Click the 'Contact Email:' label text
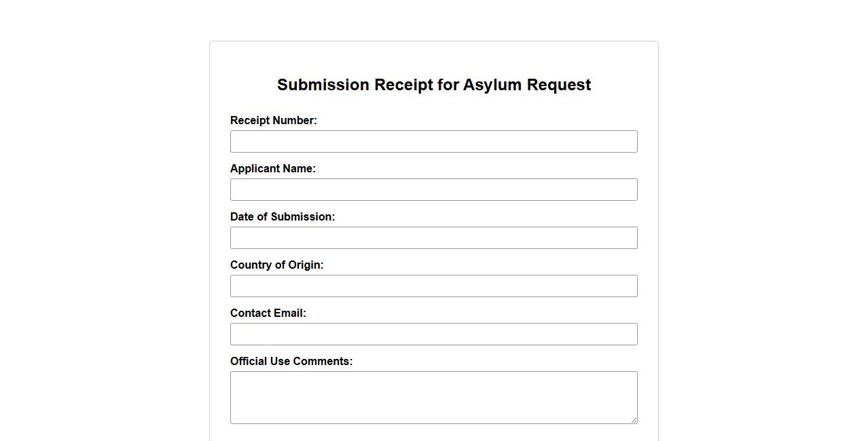 (268, 313)
